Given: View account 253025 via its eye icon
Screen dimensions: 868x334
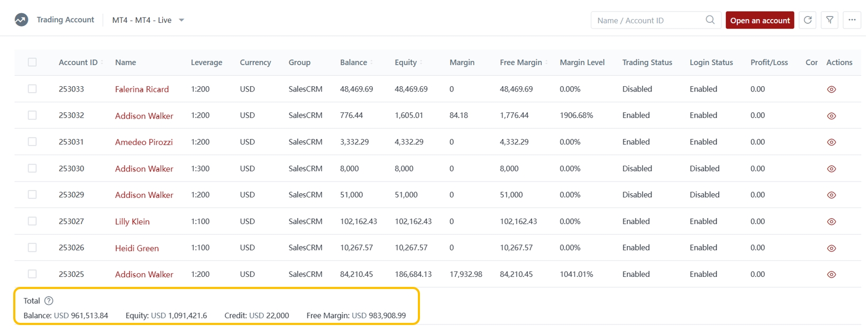Looking at the screenshot, I should pyautogui.click(x=831, y=275).
